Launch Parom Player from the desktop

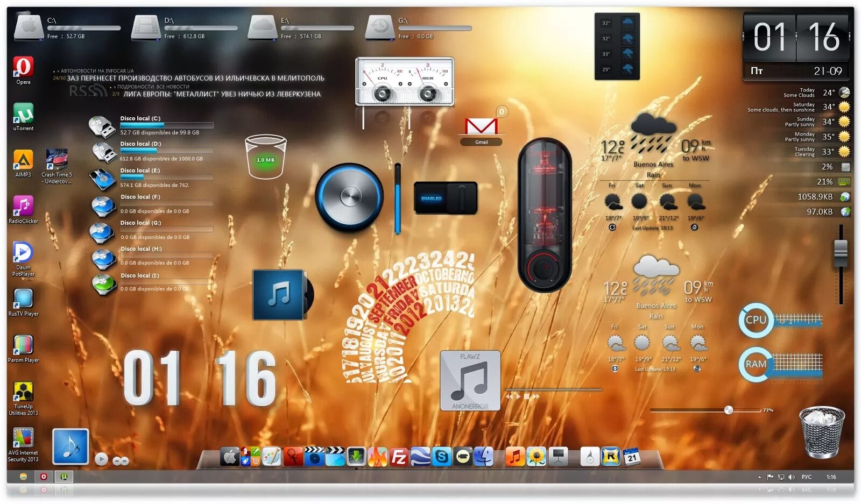pos(23,349)
